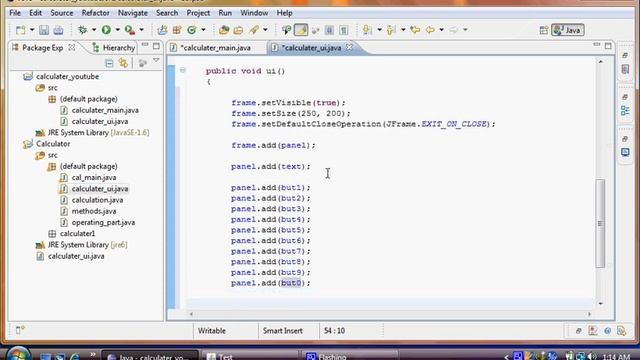Click the New Java Class icon

(191, 30)
